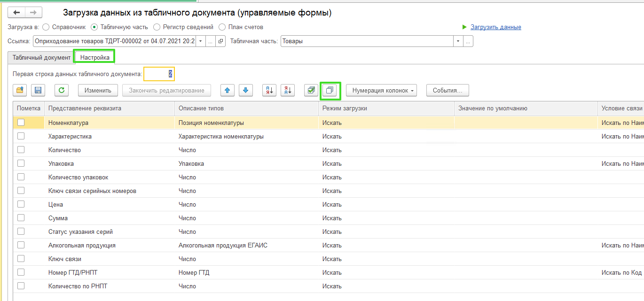Click ellipsis button of Табличная часть field
Viewport: 644px width, 301px height.
(x=468, y=41)
